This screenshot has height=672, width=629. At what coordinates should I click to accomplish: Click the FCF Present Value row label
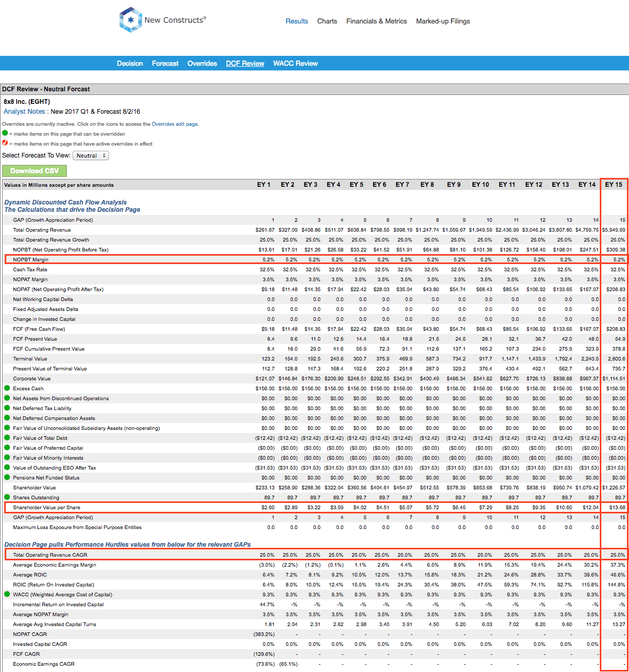coord(35,339)
